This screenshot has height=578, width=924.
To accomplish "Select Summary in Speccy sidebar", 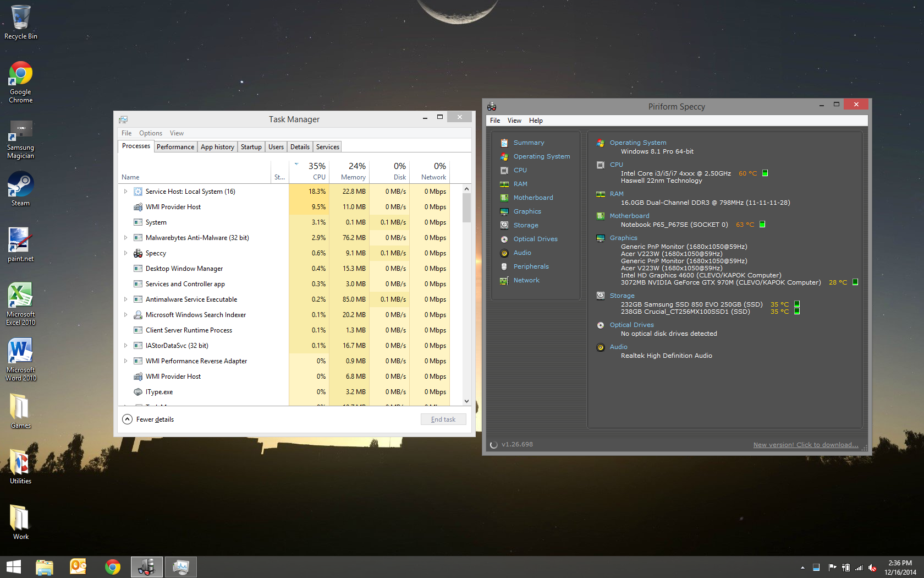I will tap(529, 143).
